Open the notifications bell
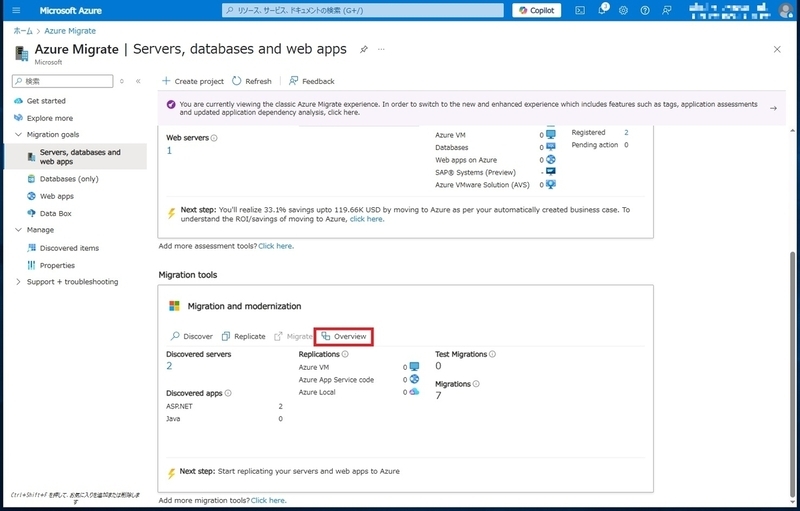 click(x=602, y=10)
